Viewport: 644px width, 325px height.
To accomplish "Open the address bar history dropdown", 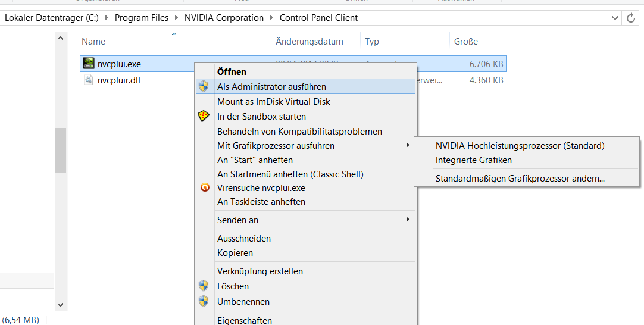I will point(615,18).
